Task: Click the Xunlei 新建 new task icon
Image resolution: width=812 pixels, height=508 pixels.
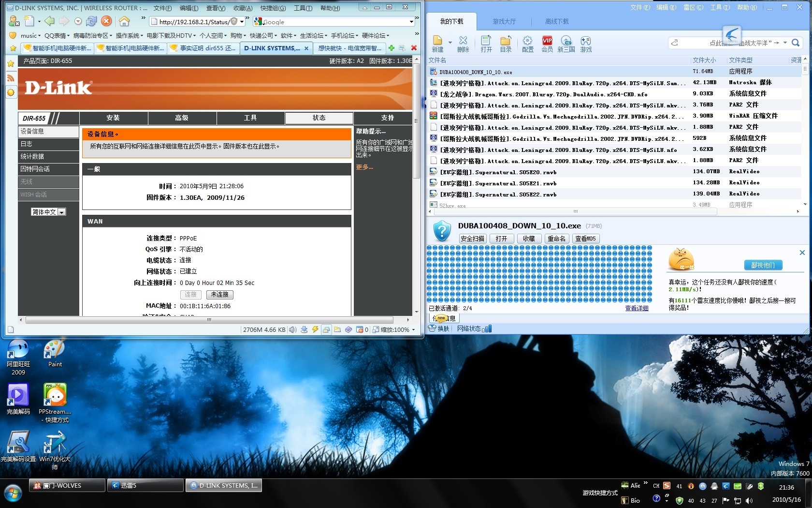Action: [x=437, y=44]
